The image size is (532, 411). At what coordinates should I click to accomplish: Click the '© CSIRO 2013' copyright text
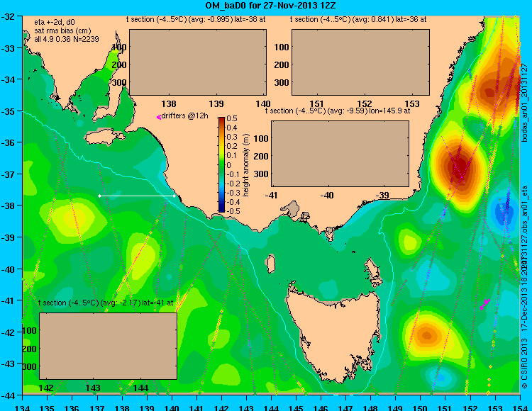(524, 364)
